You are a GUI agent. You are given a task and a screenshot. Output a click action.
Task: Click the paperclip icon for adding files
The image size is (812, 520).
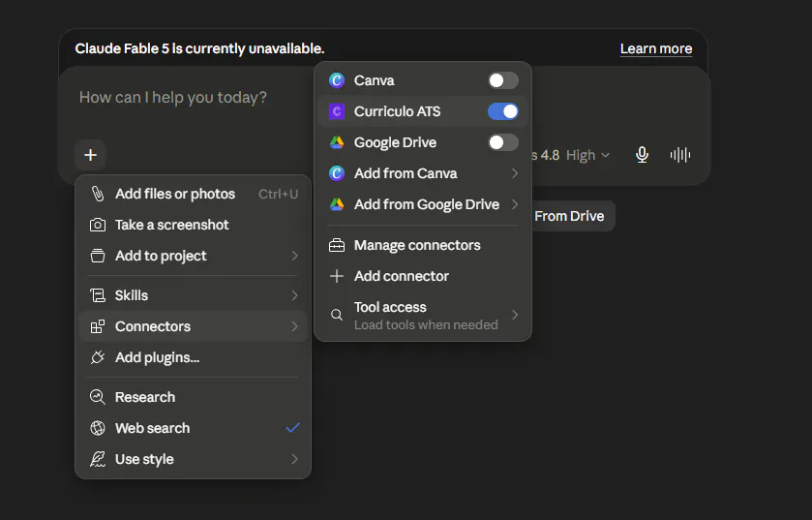98,194
